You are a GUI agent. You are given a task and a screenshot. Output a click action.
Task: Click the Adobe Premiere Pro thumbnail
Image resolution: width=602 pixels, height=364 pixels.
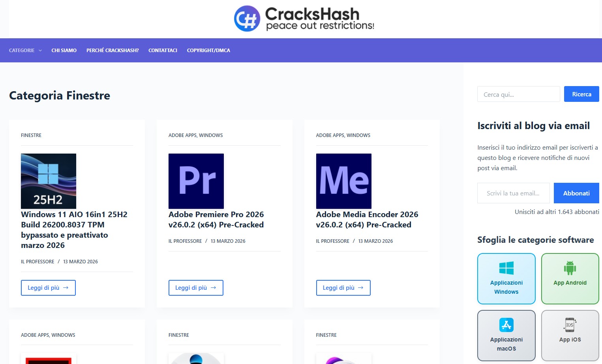196,181
